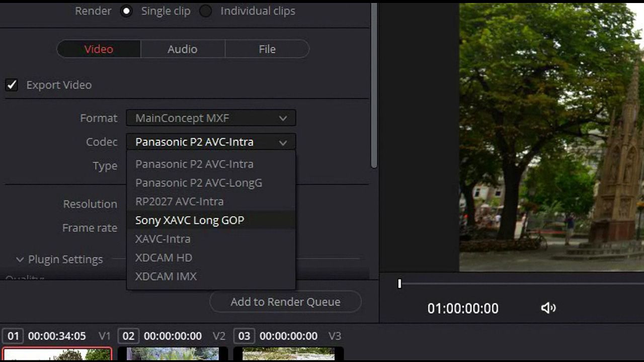Screen dimensions: 644x362
Task: Select clip 01 thumbnail
Action: tap(57, 354)
